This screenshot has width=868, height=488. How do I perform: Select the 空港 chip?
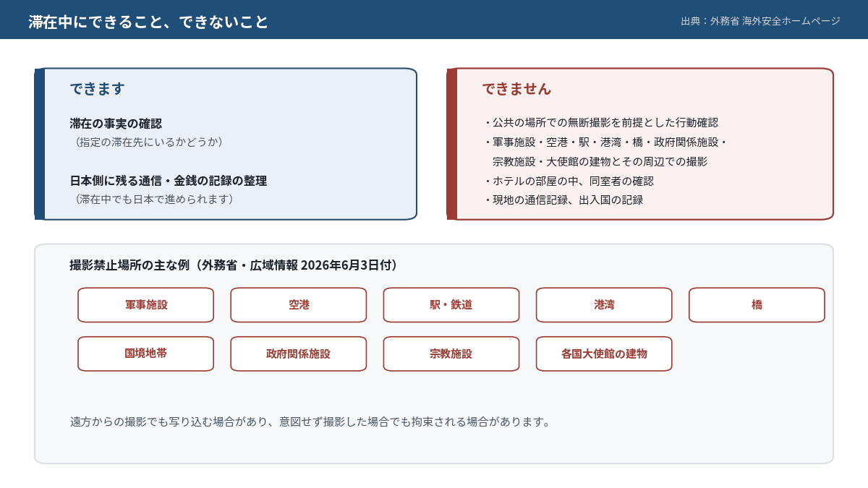299,305
